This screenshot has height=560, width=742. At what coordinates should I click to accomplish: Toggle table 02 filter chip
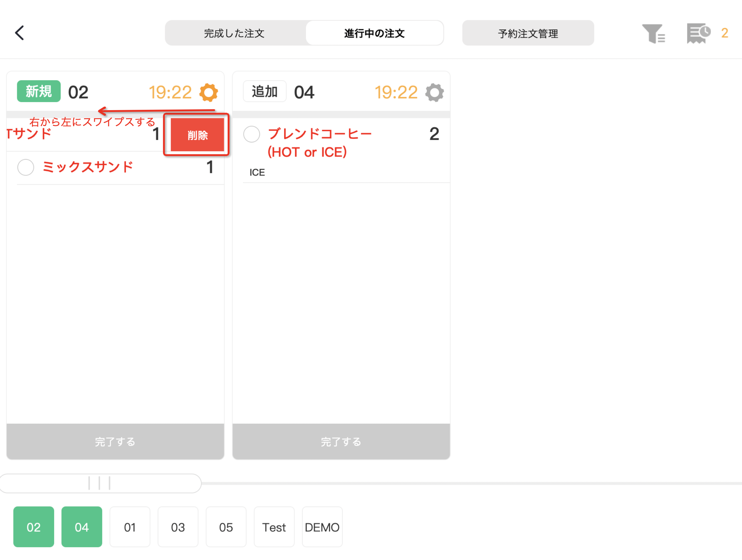point(34,527)
